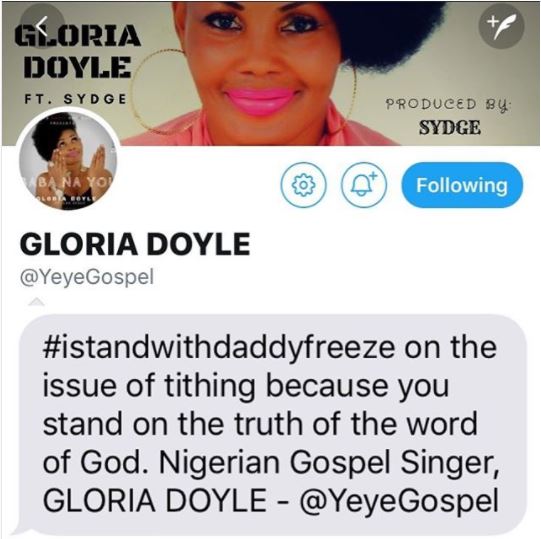Open @YeyeGospel mention in the message bubble

pos(399,501)
